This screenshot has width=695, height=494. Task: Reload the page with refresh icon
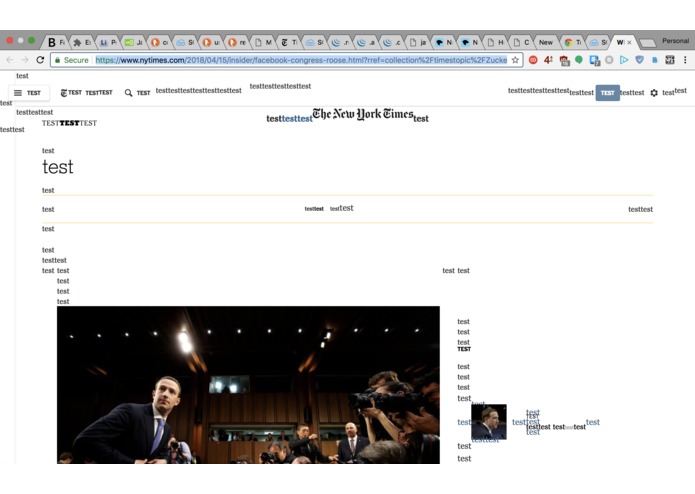pos(40,60)
